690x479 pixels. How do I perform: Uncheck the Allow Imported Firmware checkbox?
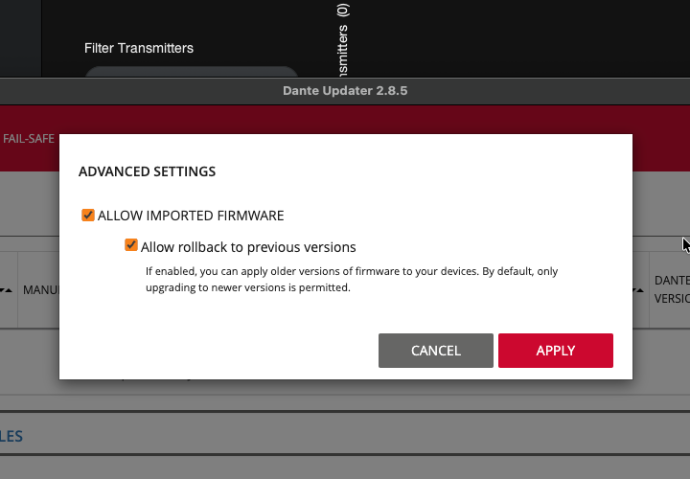(x=88, y=215)
